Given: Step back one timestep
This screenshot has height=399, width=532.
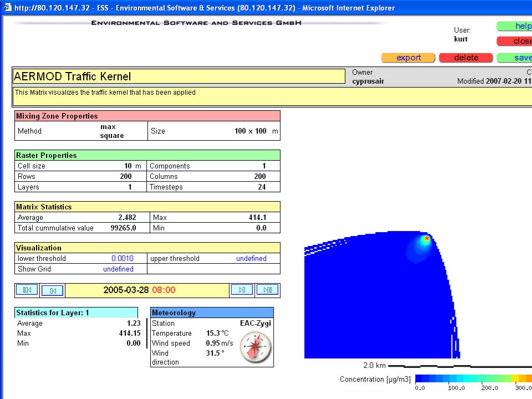Looking at the screenshot, I should click(53, 291).
